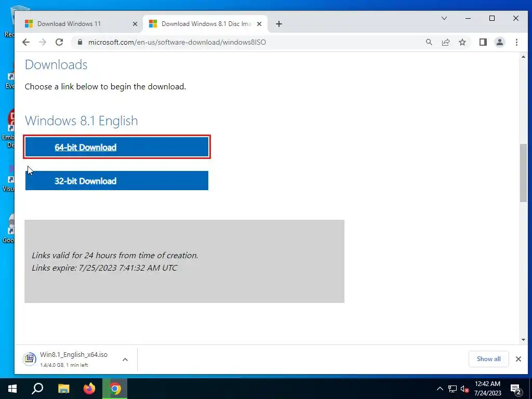Open the Chrome three-dot menu

pyautogui.click(x=516, y=42)
